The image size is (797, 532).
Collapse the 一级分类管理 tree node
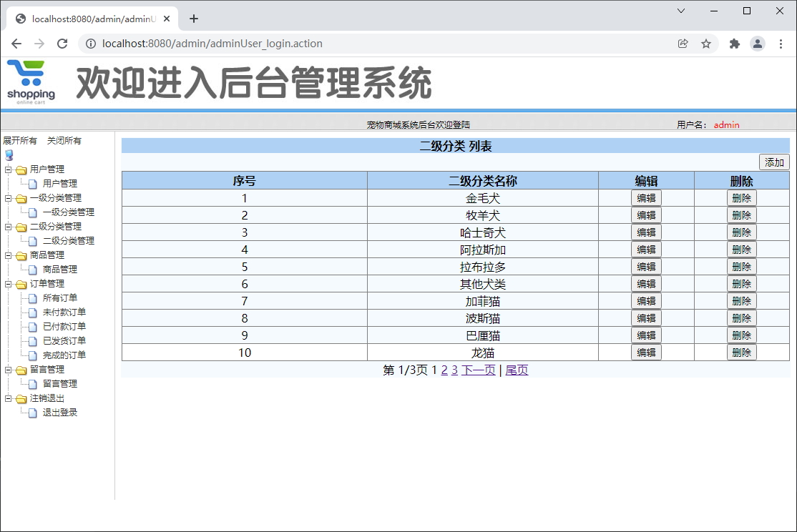pos(8,198)
